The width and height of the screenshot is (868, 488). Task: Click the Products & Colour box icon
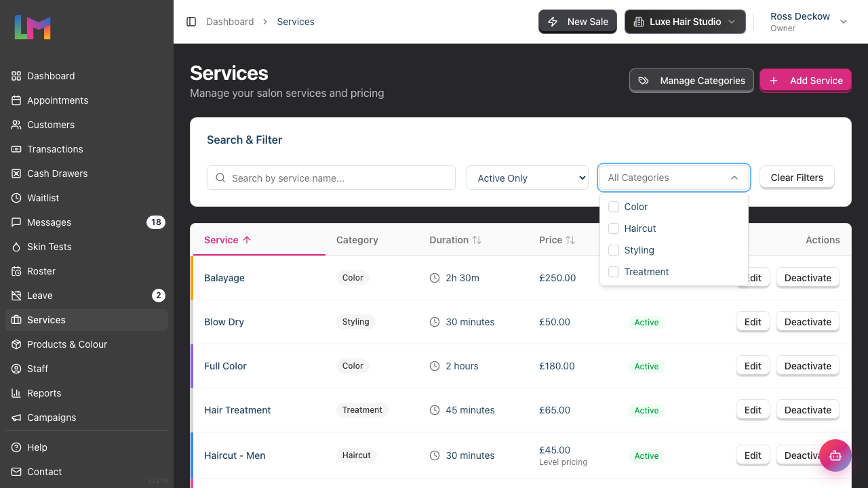(x=16, y=344)
